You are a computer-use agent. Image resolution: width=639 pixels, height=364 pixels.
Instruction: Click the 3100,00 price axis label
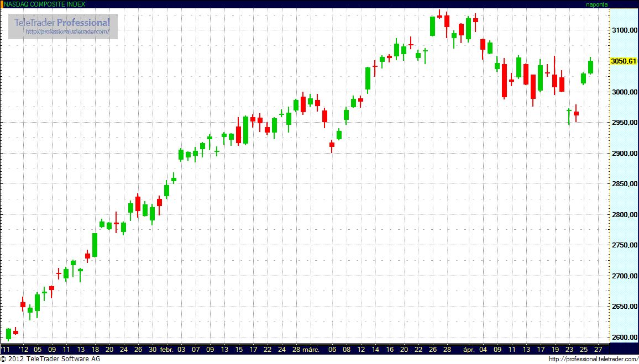pos(624,30)
